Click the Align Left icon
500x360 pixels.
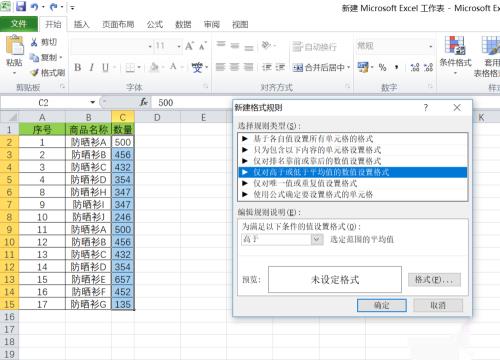221,67
